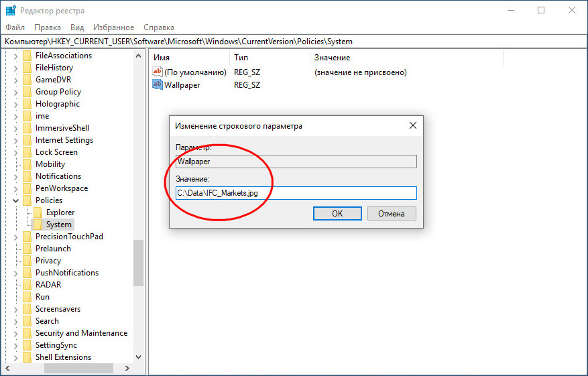Click the Registry Editor title bar icon
The width and height of the screenshot is (588, 376).
(11, 11)
